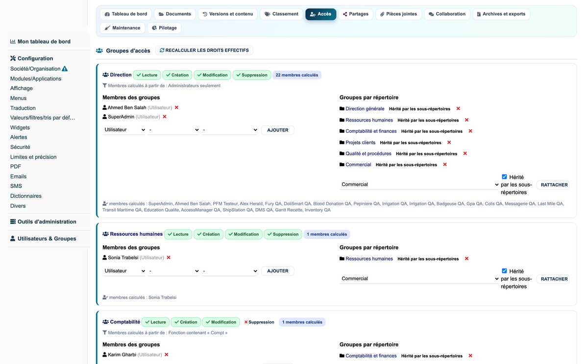588x364 pixels.
Task: Uncheck Hérité checkbox in Ressources humaines group
Action: click(504, 271)
